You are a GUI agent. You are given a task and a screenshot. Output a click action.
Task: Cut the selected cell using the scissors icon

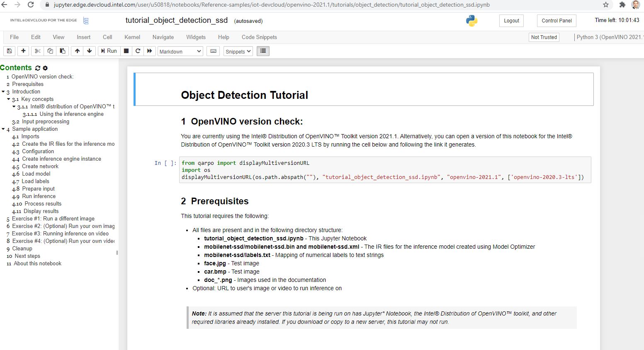click(x=37, y=51)
